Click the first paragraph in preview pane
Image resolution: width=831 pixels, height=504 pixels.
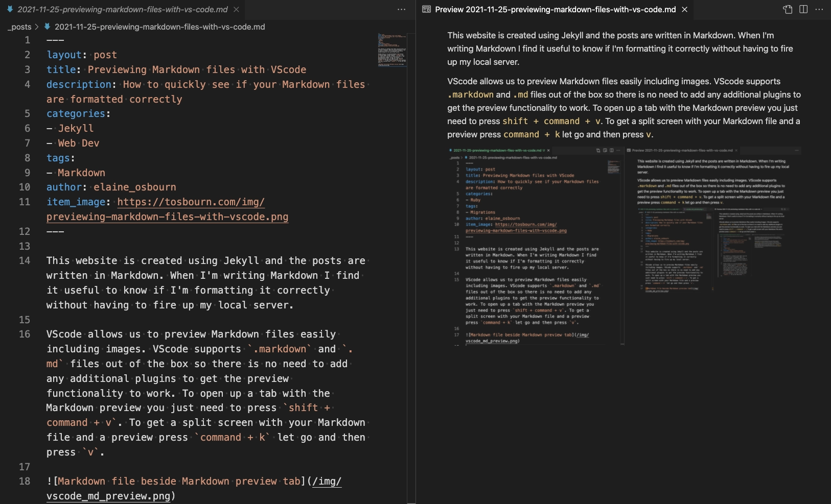(x=620, y=49)
